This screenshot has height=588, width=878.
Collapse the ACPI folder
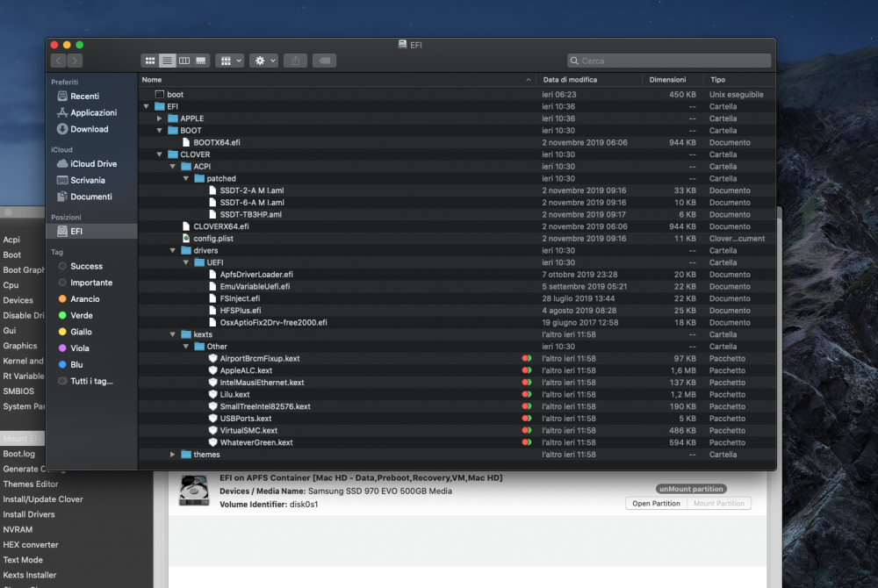tap(172, 166)
